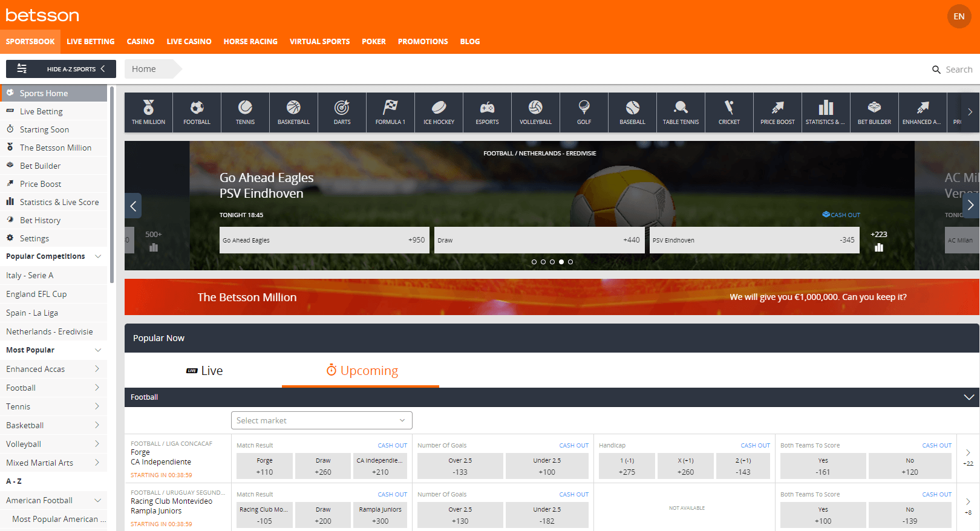The width and height of the screenshot is (980, 531).
Task: Switch to the Live tab
Action: (204, 371)
